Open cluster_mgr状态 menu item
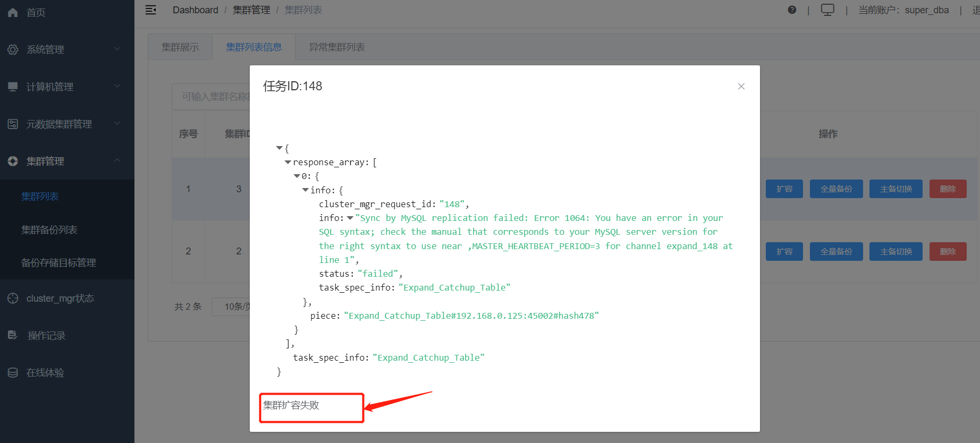 pos(60,299)
